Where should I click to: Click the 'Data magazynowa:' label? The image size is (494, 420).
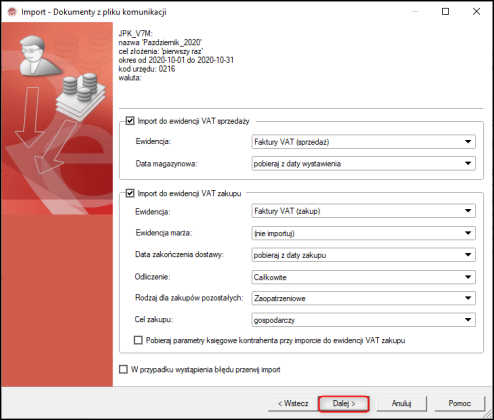[x=166, y=164]
